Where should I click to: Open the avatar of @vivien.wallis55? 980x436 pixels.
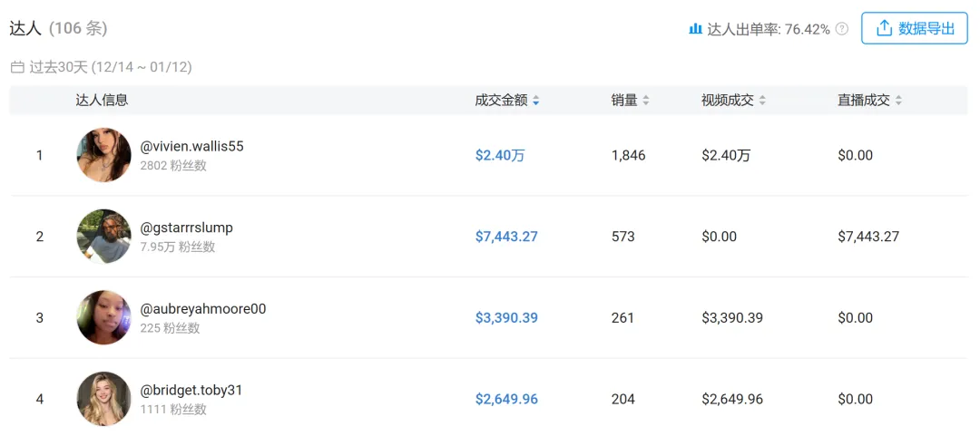[103, 155]
